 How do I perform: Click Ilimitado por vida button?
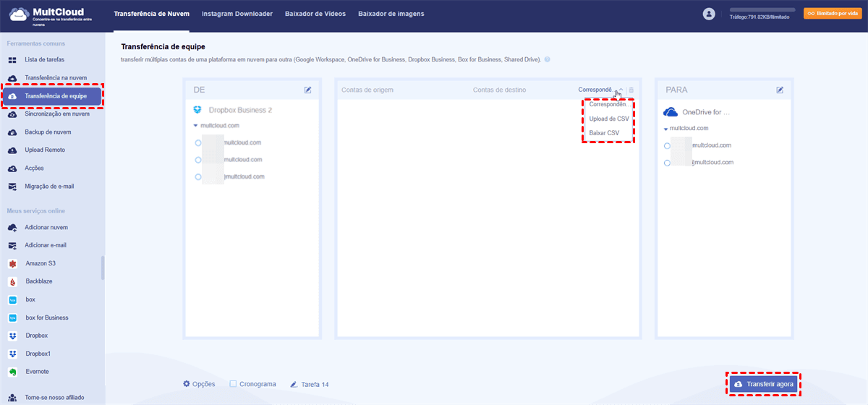(x=831, y=13)
